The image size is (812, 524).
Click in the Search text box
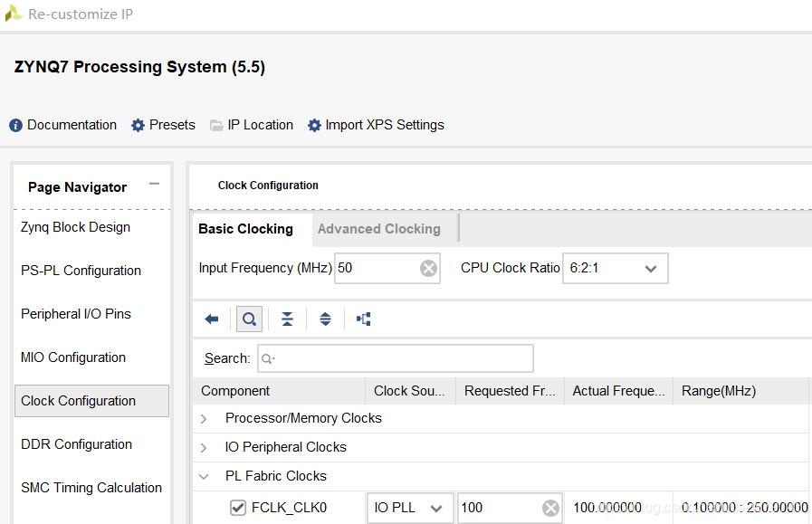[x=395, y=358]
